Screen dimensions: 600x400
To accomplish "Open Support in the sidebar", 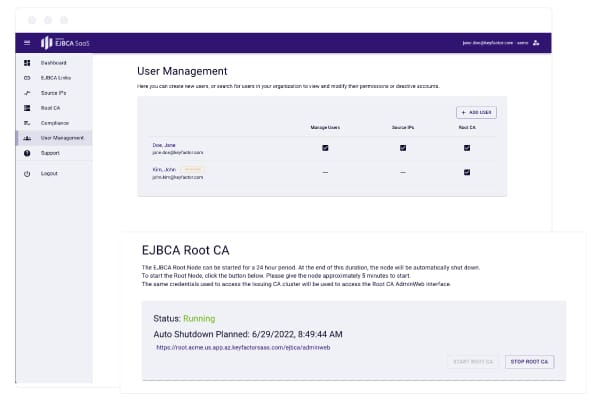I will click(54, 153).
